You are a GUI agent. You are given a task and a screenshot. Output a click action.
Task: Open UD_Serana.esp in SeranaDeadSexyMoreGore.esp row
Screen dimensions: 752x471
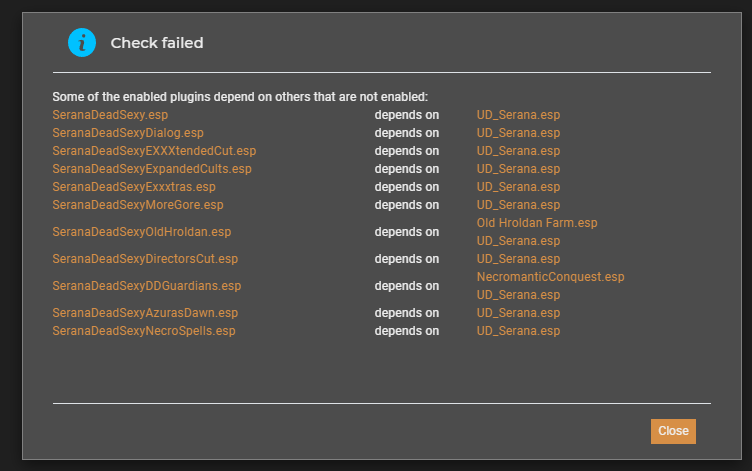518,205
